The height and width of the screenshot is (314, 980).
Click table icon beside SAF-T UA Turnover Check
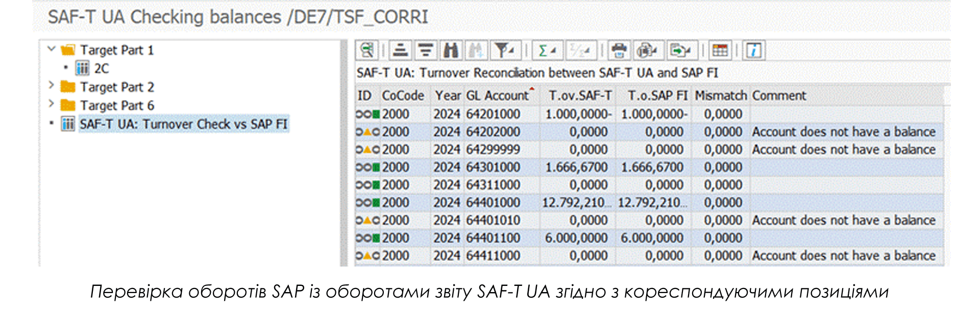coord(68,124)
